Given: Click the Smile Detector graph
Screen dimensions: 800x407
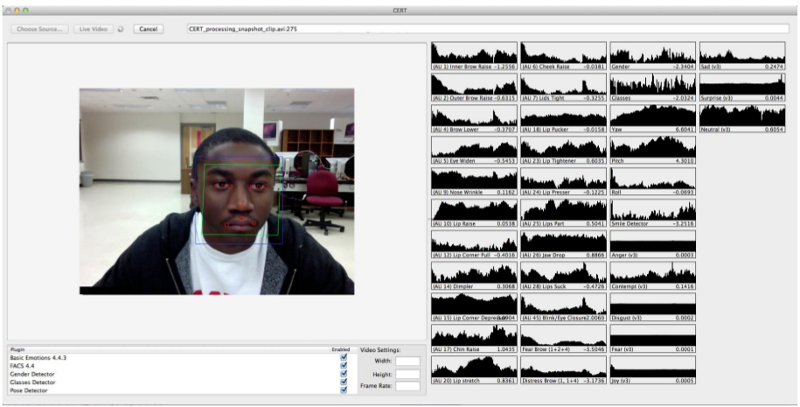Looking at the screenshot, I should (653, 213).
